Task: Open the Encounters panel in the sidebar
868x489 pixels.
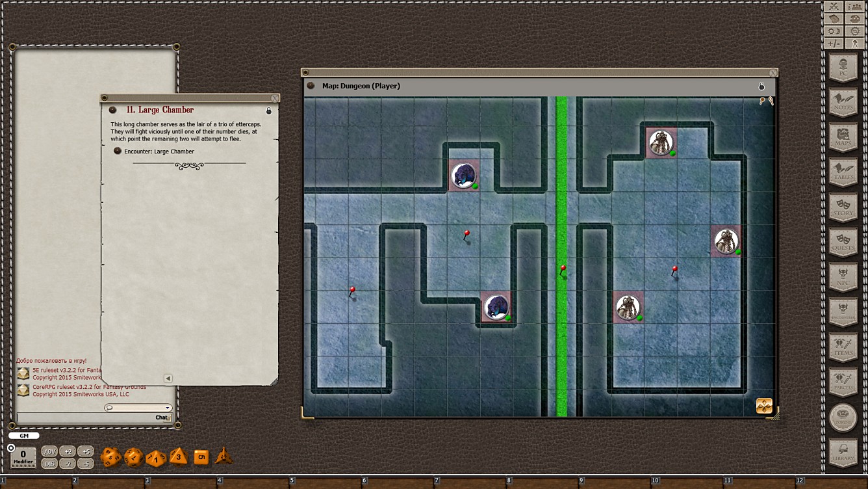Action: click(843, 310)
